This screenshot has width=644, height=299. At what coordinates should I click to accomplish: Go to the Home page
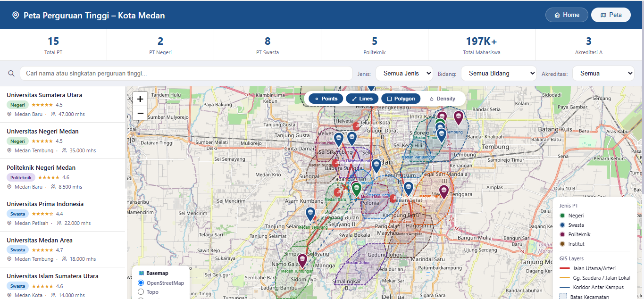(x=567, y=15)
